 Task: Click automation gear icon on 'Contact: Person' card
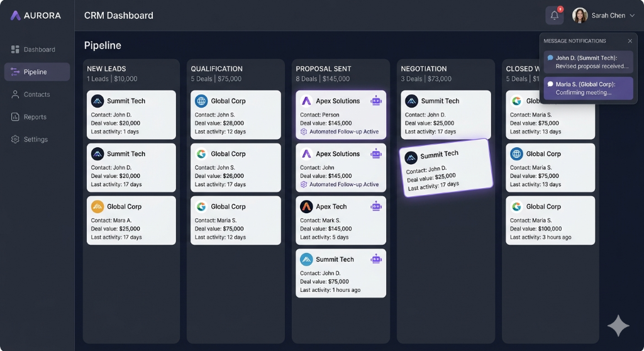[x=304, y=132]
